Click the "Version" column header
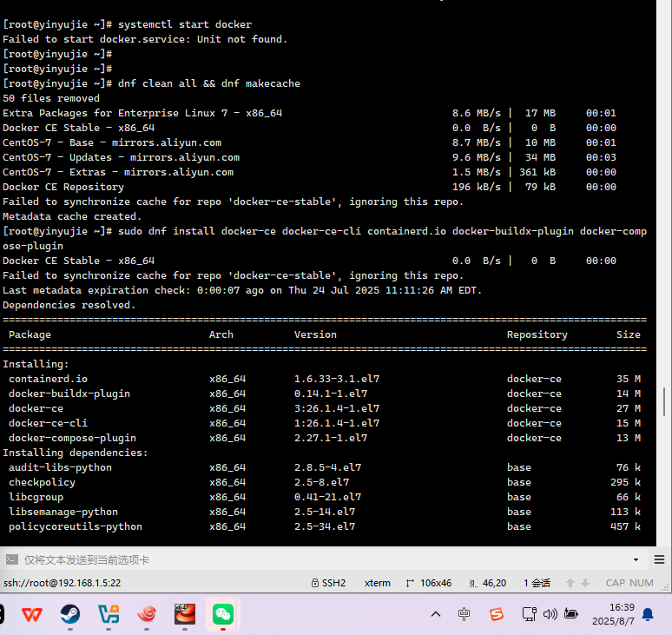Screen dimensions: 672x635 click(315, 334)
